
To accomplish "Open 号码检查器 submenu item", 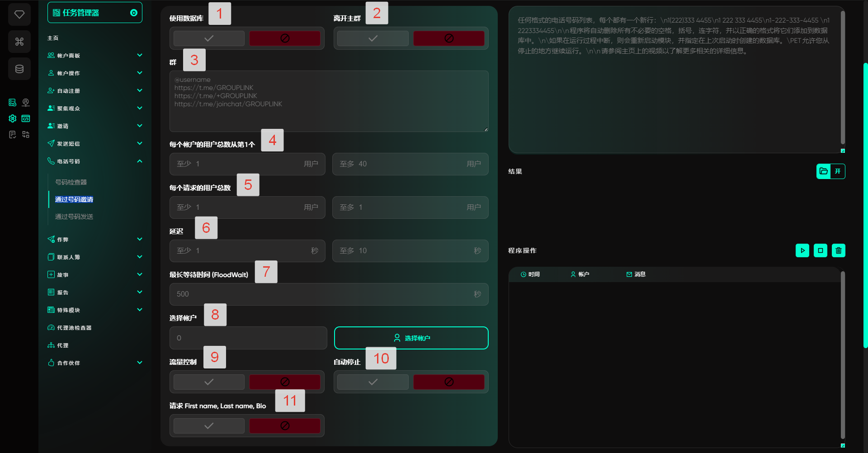I will pyautogui.click(x=71, y=182).
